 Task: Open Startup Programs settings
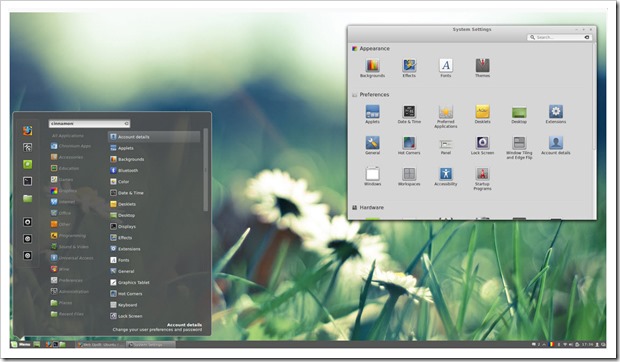[482, 179]
